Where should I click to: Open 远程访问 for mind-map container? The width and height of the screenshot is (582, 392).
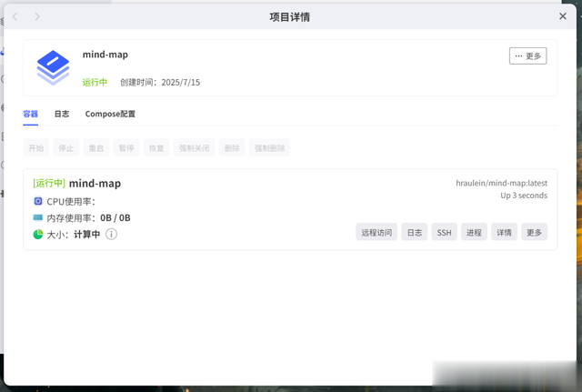pos(376,232)
